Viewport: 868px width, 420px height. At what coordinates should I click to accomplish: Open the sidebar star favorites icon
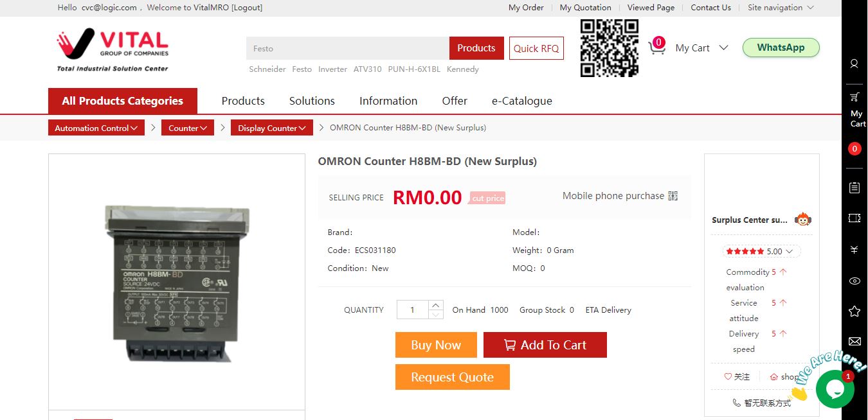click(854, 311)
